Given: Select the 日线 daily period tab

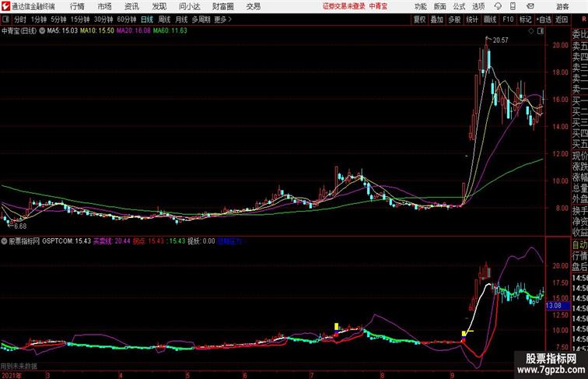Looking at the screenshot, I should pos(147,19).
